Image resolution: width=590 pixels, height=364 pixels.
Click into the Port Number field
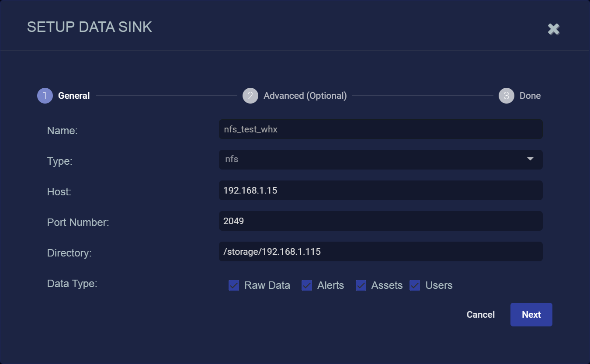(380, 221)
